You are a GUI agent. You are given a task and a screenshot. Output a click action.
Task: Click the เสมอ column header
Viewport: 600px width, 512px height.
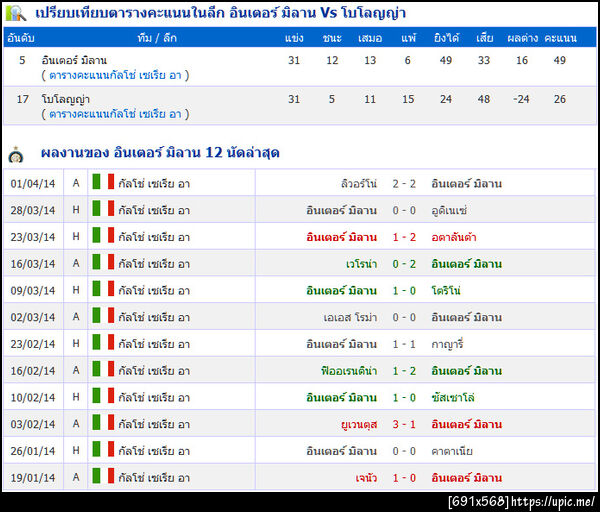pyautogui.click(x=370, y=38)
